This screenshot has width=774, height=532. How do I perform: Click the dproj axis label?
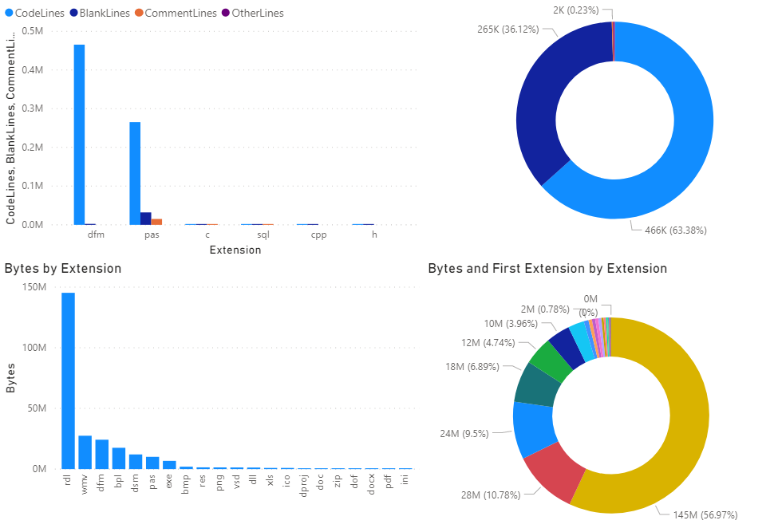(x=303, y=486)
